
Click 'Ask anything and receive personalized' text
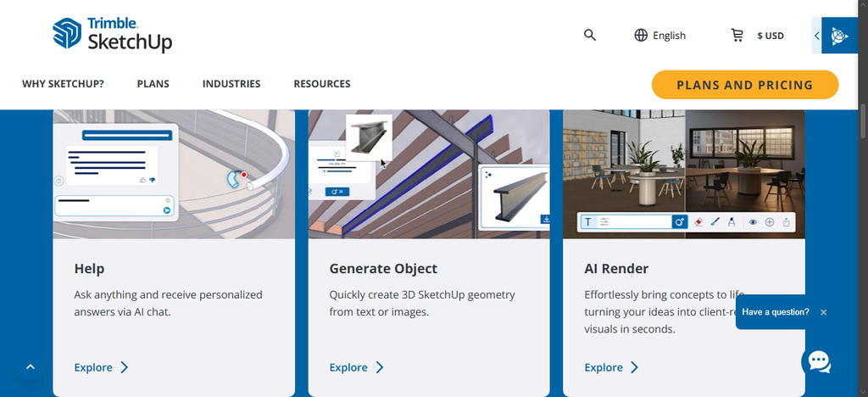169,294
